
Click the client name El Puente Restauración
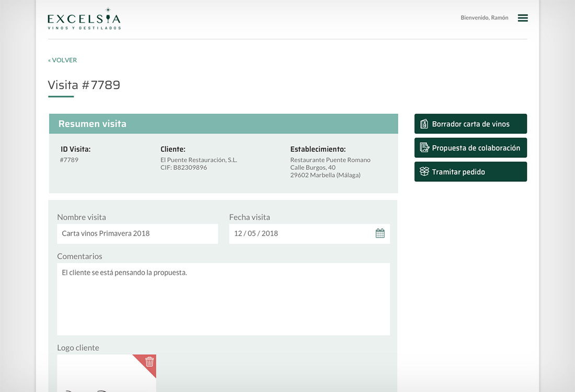[x=199, y=160]
